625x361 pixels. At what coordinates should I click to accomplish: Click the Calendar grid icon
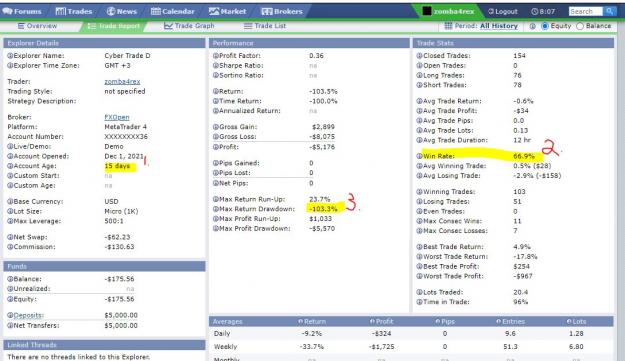coord(156,11)
